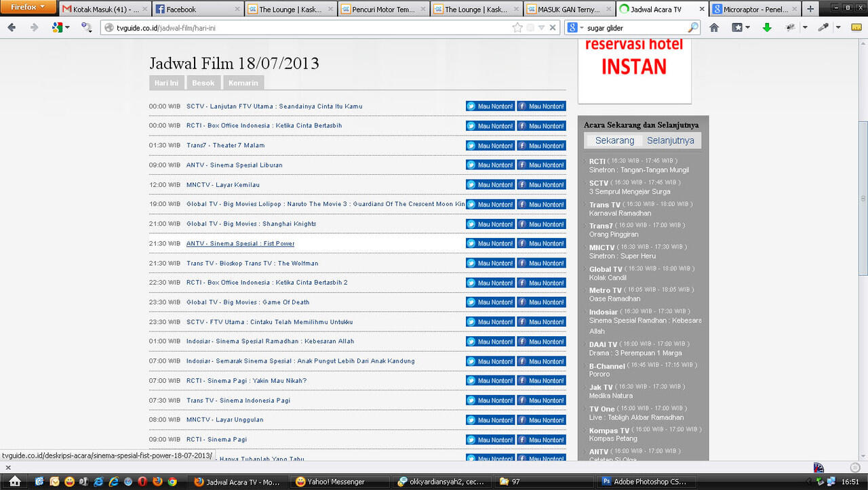The width and height of the screenshot is (868, 490).
Task: Click the browser Forward arrow
Action: 34,28
